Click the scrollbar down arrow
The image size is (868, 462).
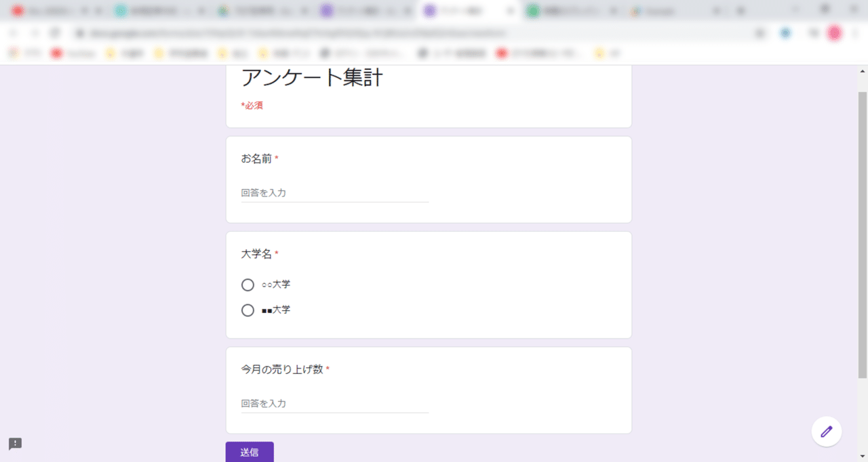pos(863,456)
